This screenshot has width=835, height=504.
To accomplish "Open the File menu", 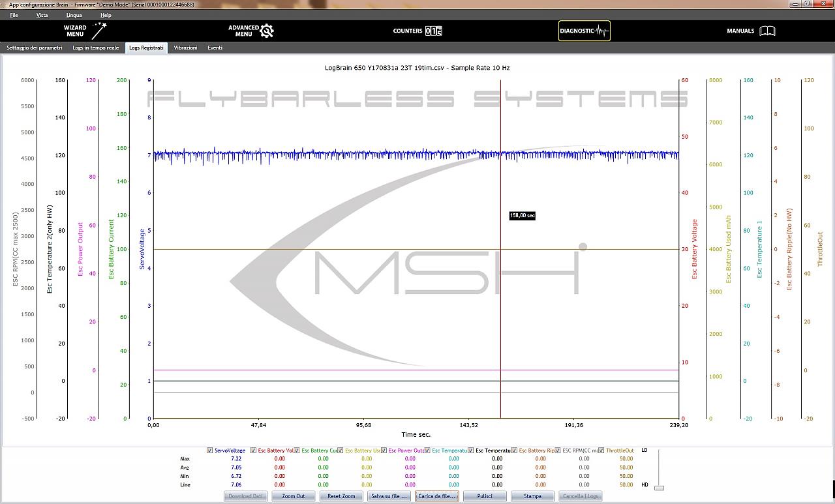I will pyautogui.click(x=14, y=15).
